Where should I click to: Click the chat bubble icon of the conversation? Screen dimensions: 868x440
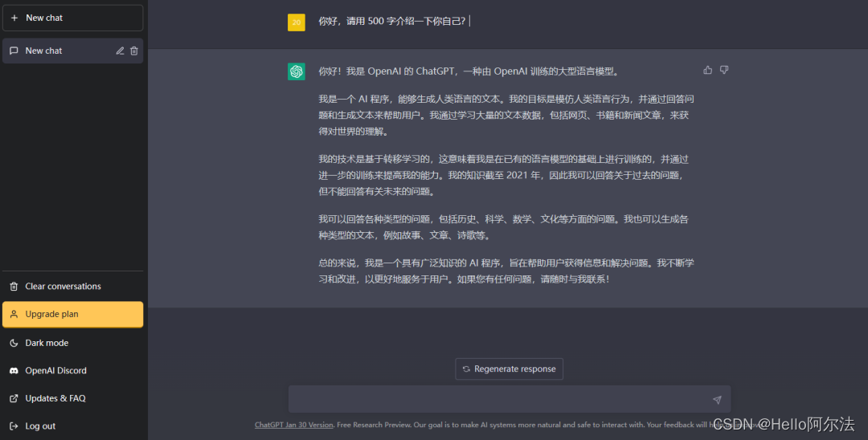click(x=14, y=51)
